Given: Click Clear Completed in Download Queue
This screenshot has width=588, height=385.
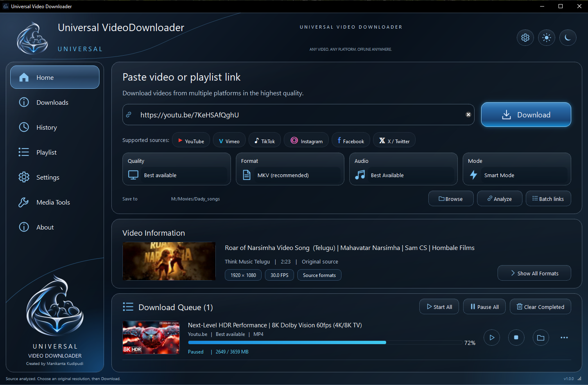Looking at the screenshot, I should 541,306.
